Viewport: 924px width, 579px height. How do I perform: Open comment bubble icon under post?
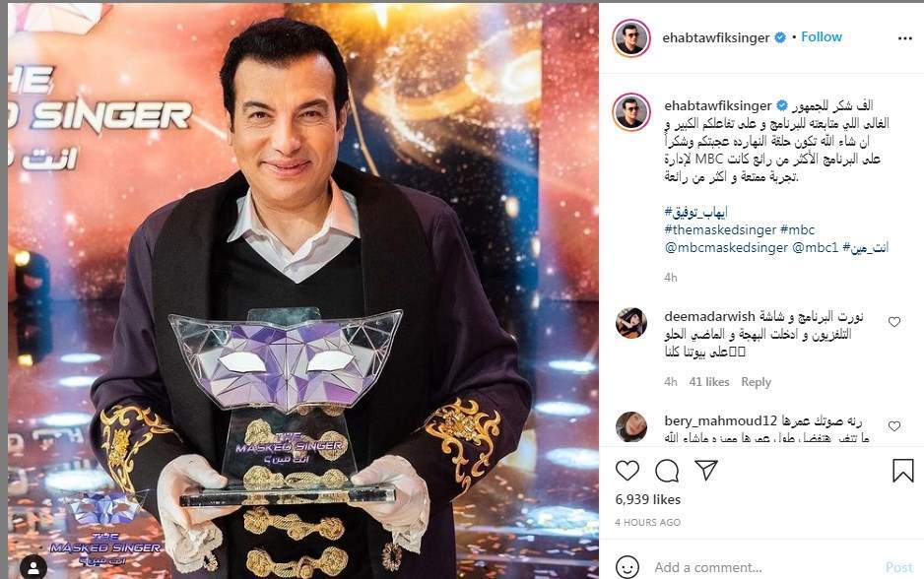tap(667, 471)
